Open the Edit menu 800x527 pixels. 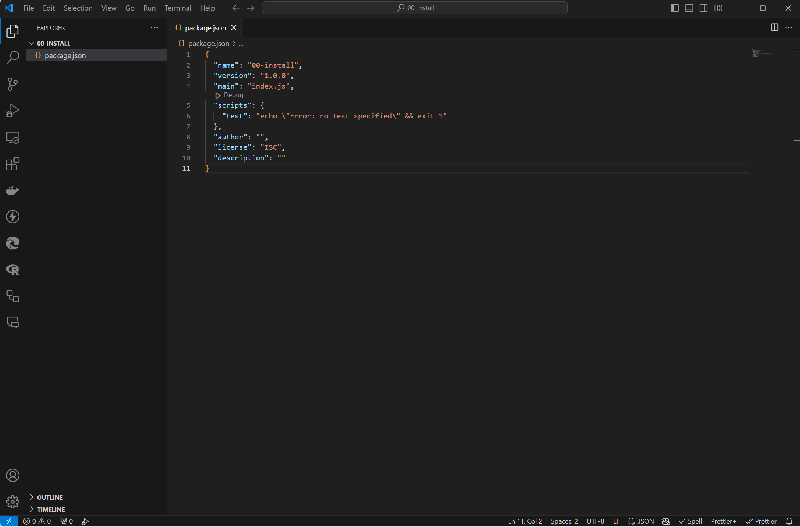coord(49,8)
